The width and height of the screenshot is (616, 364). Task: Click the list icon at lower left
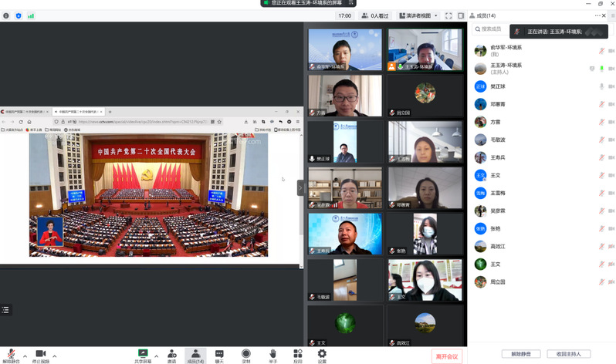pyautogui.click(x=5, y=310)
